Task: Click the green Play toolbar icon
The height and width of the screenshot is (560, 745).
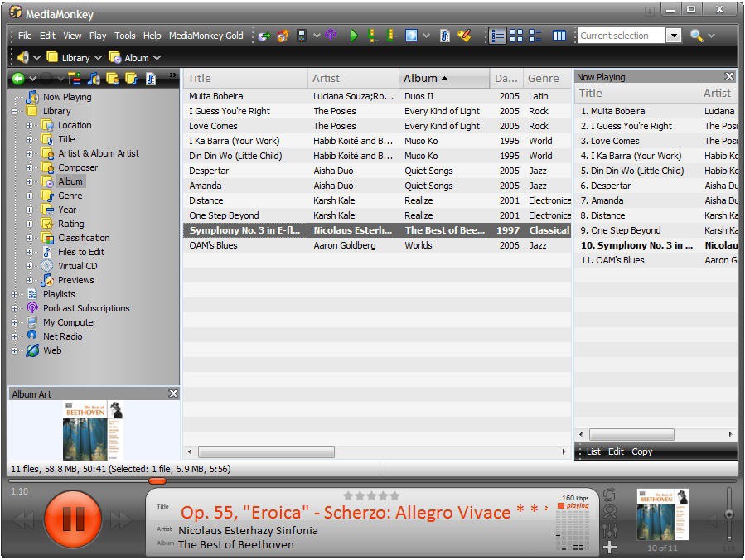Action: [353, 36]
